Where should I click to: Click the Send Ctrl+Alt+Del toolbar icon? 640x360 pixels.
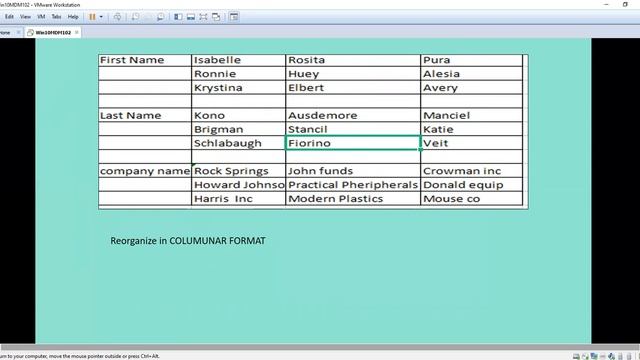click(x=118, y=17)
